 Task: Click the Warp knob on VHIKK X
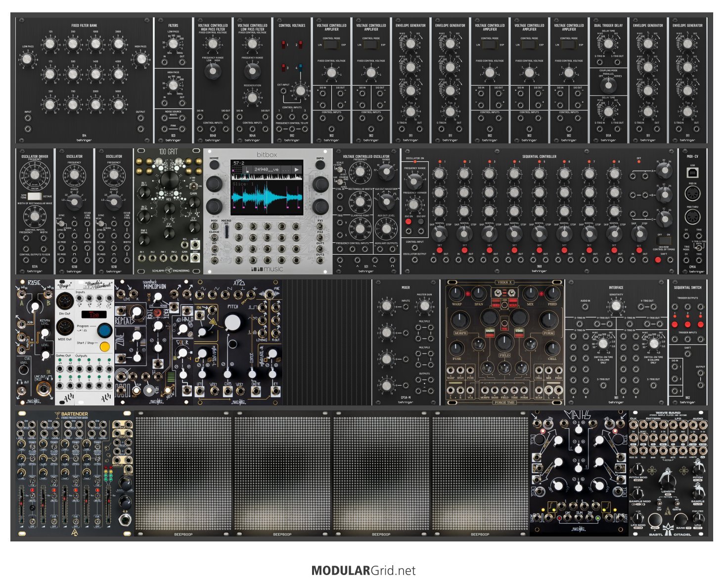coord(456,294)
